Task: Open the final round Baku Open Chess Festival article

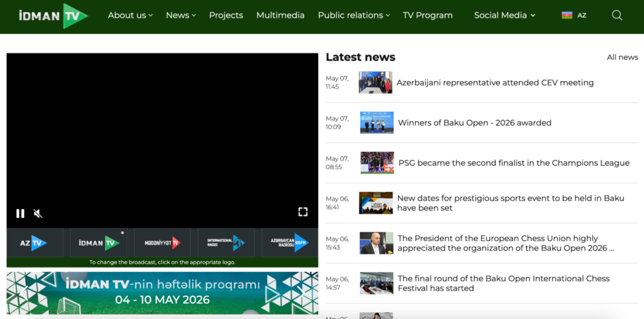Action: point(504,283)
